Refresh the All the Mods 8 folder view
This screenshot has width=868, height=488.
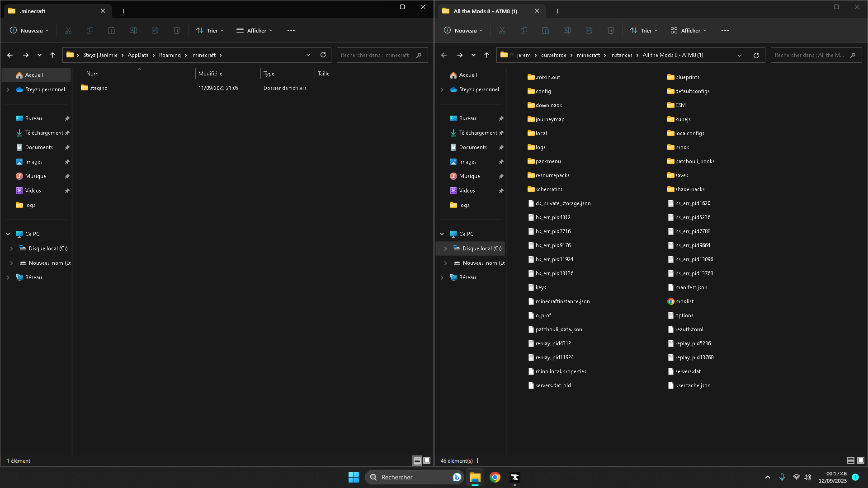pos(756,55)
